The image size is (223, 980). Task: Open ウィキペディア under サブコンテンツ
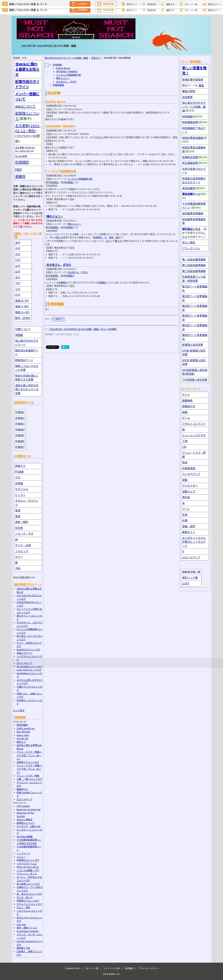(x=191, y=474)
